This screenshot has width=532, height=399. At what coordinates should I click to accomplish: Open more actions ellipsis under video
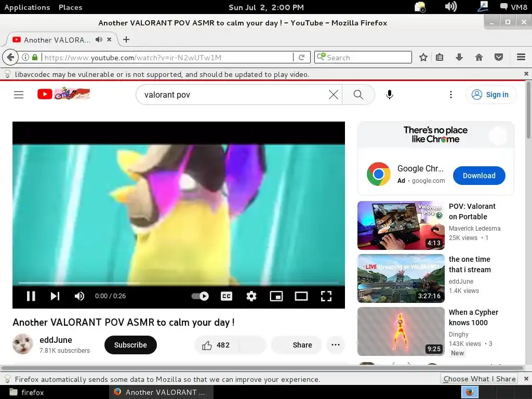tap(336, 345)
